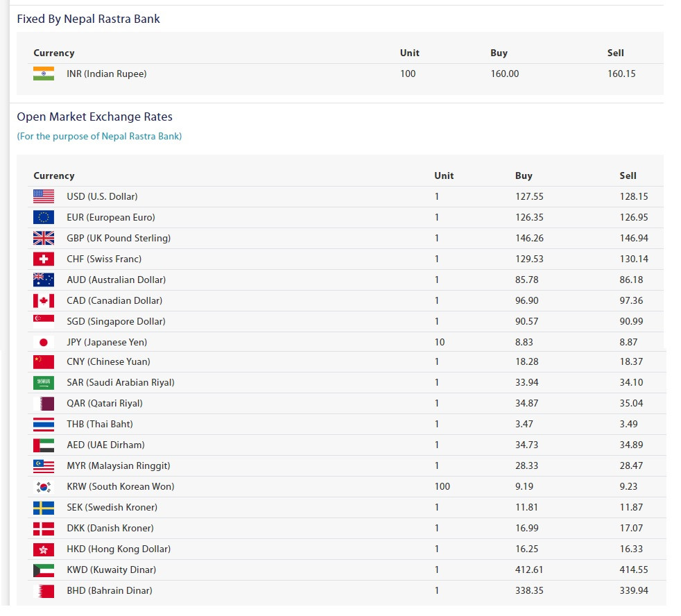Click the Kuwaity Dinar sell rate 414.55

[634, 570]
